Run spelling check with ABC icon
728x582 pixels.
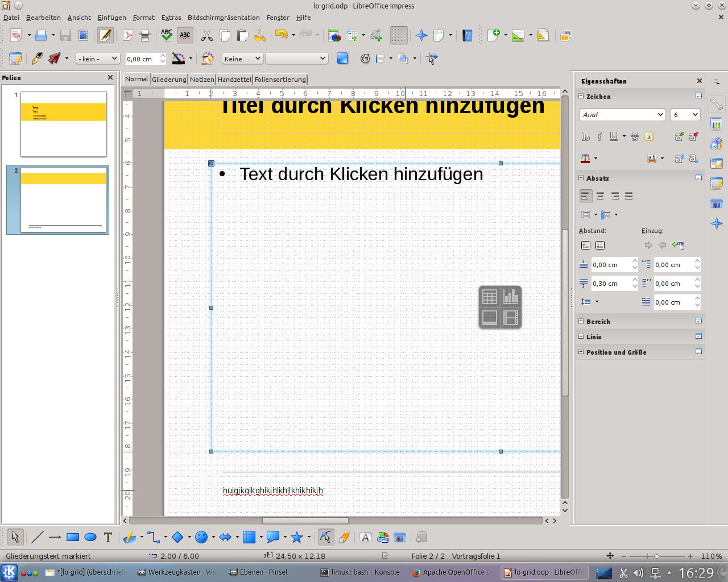pos(167,36)
